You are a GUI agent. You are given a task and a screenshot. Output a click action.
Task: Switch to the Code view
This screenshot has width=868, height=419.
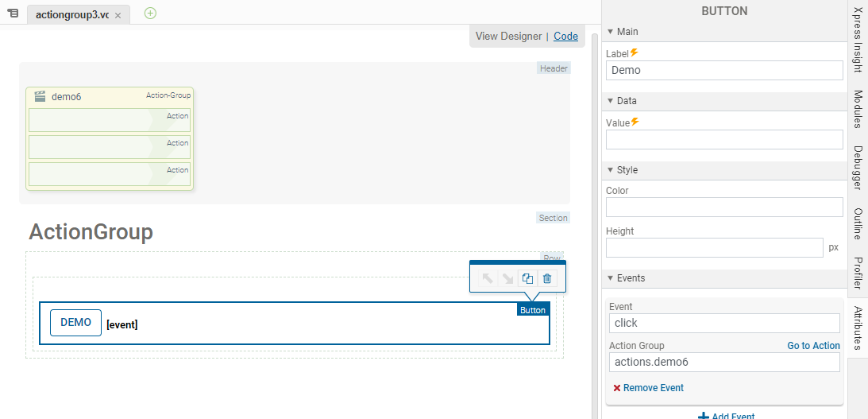pyautogui.click(x=565, y=36)
